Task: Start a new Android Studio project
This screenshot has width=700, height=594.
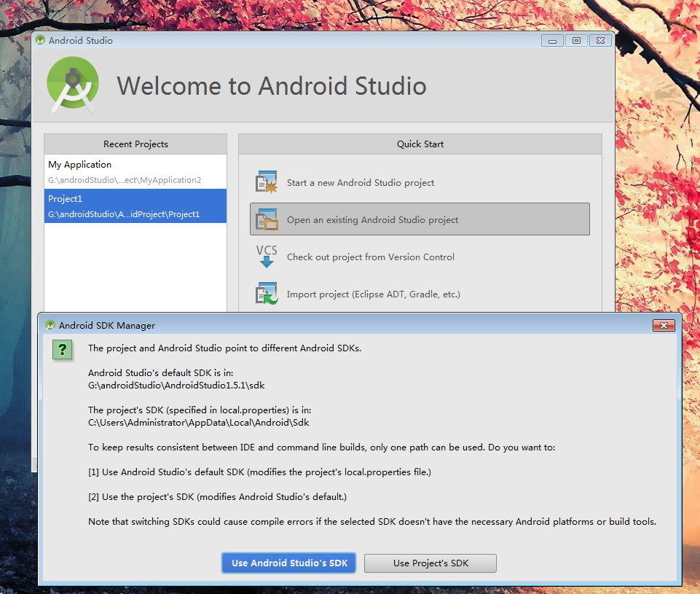Action: coord(420,182)
